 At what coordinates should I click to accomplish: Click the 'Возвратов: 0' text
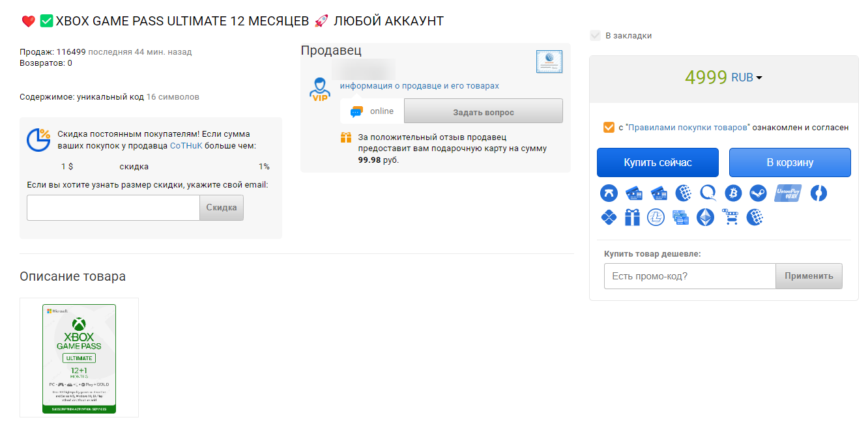click(x=46, y=63)
